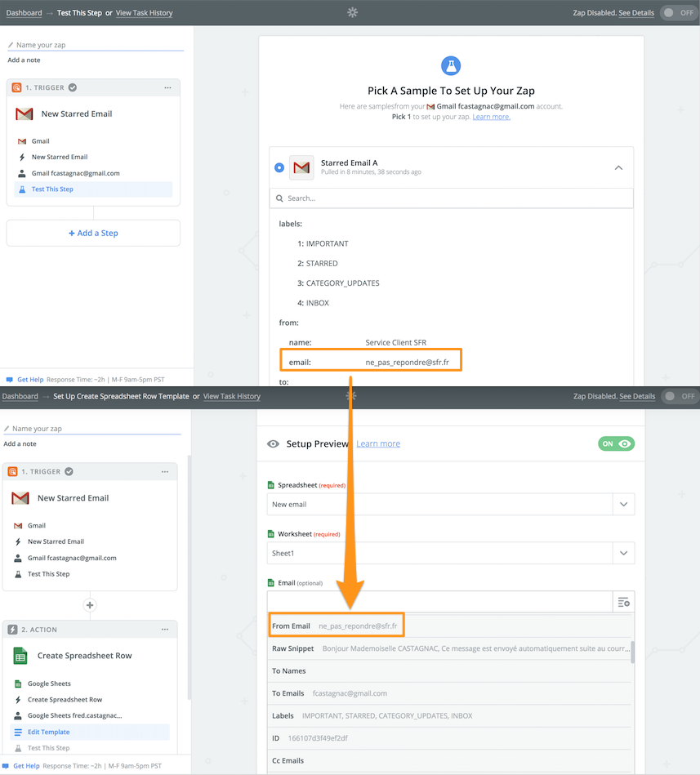This screenshot has height=775, width=700.
Task: Toggle the Zap OFF switch in upper screenshot
Action: click(679, 13)
